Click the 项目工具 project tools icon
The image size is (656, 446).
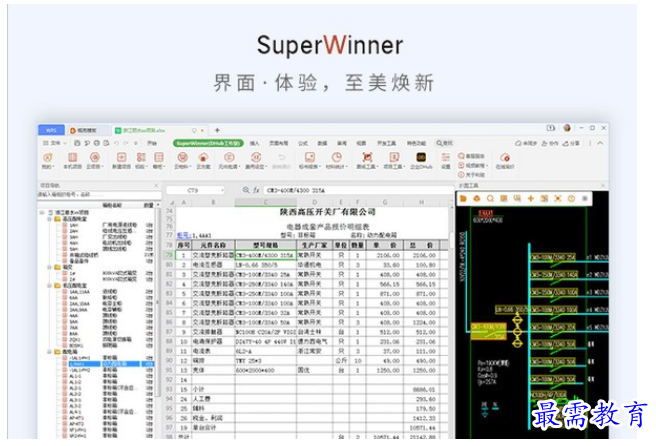[x=394, y=161]
